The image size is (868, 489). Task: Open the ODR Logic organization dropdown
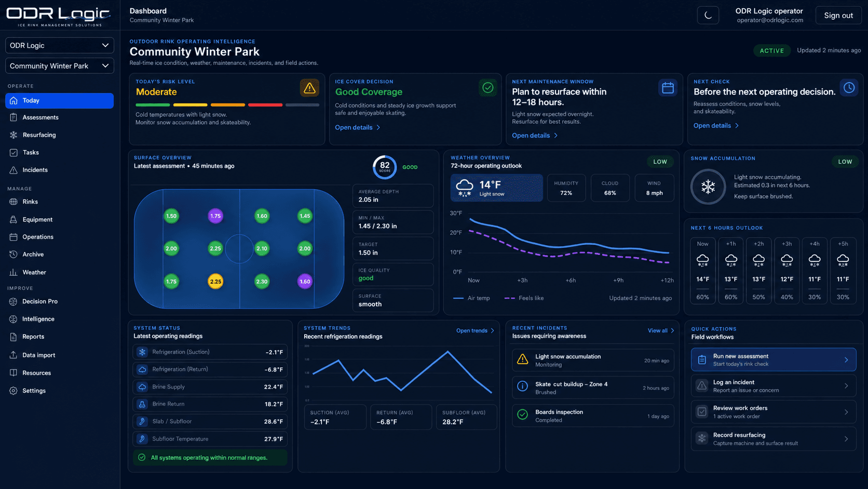click(60, 45)
